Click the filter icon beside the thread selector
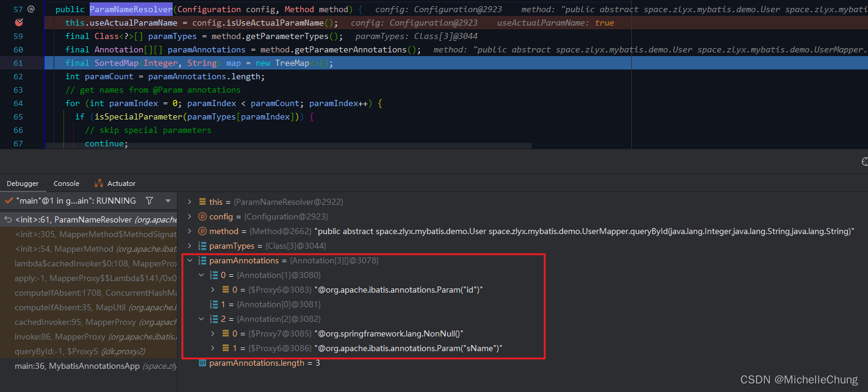Screen dimensions: 868x392 click(149, 201)
